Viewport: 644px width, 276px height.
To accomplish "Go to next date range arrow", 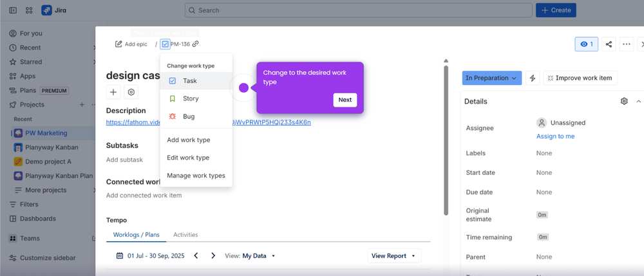I will 213,256.
